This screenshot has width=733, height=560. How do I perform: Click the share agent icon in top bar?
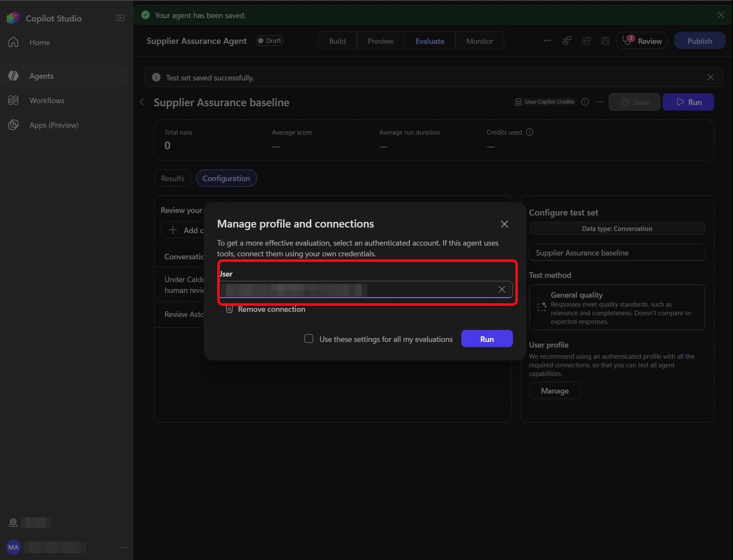586,40
